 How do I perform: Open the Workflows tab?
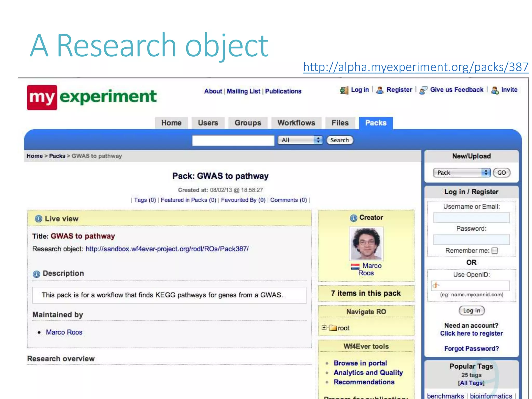point(296,123)
